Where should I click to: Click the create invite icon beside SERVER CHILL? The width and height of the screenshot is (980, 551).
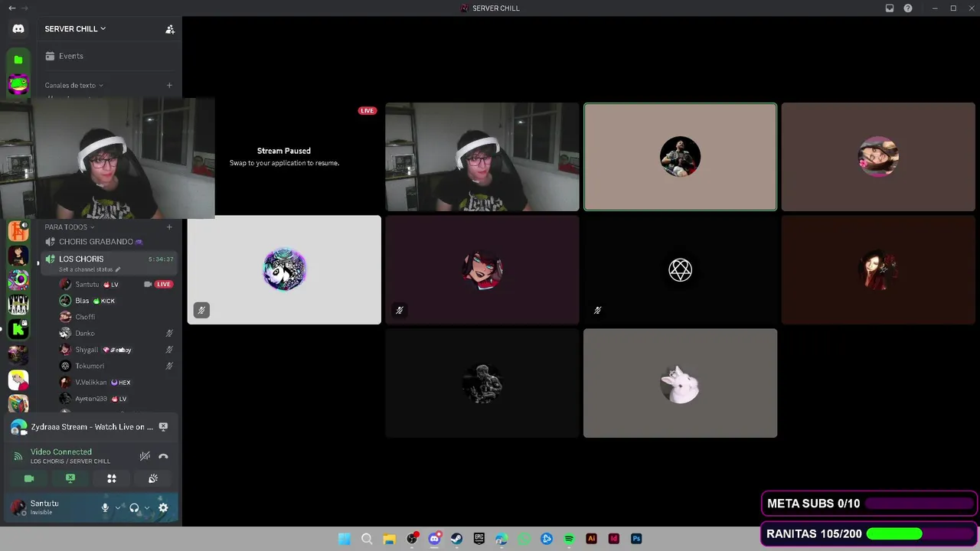(x=170, y=29)
